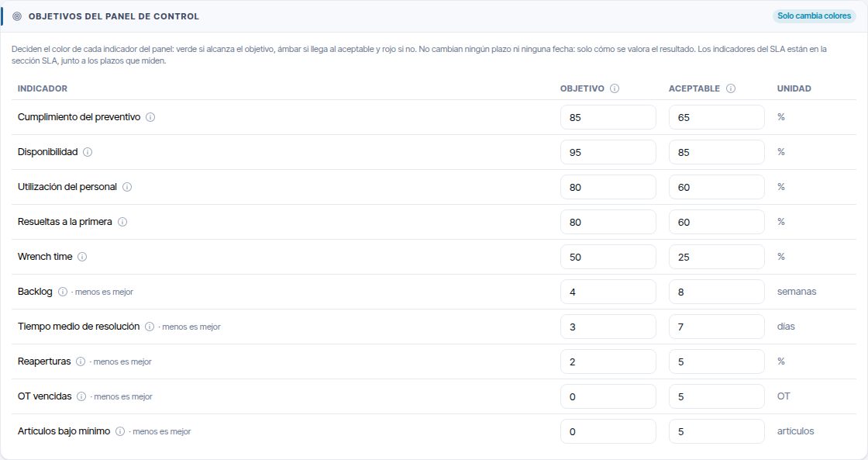Show info for Reaperturas indicator

click(x=81, y=362)
